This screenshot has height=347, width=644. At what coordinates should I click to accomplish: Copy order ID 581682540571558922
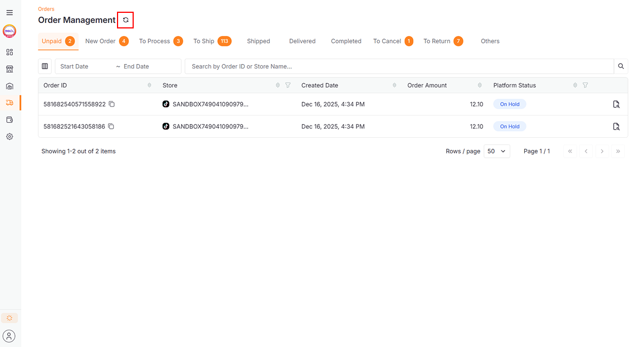111,104
